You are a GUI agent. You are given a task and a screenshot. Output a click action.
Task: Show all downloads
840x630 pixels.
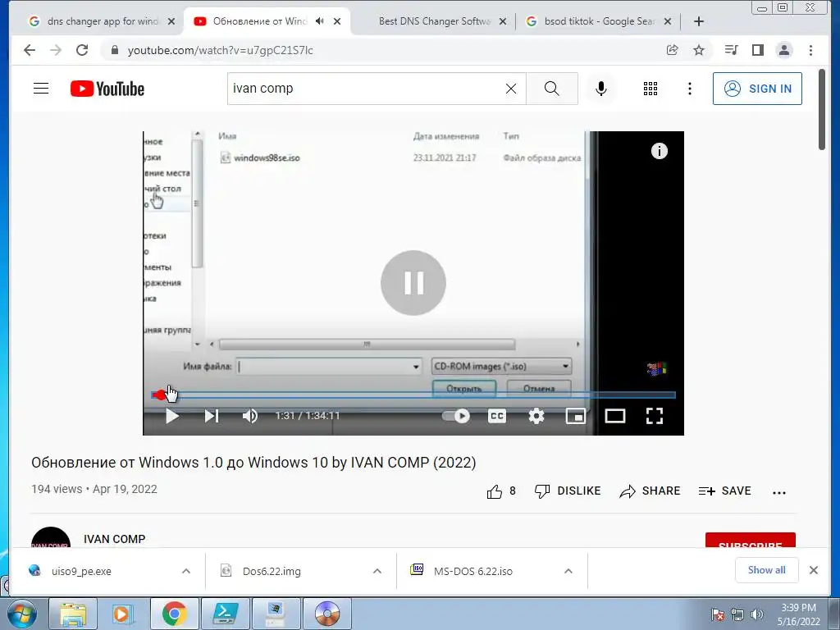[767, 570]
